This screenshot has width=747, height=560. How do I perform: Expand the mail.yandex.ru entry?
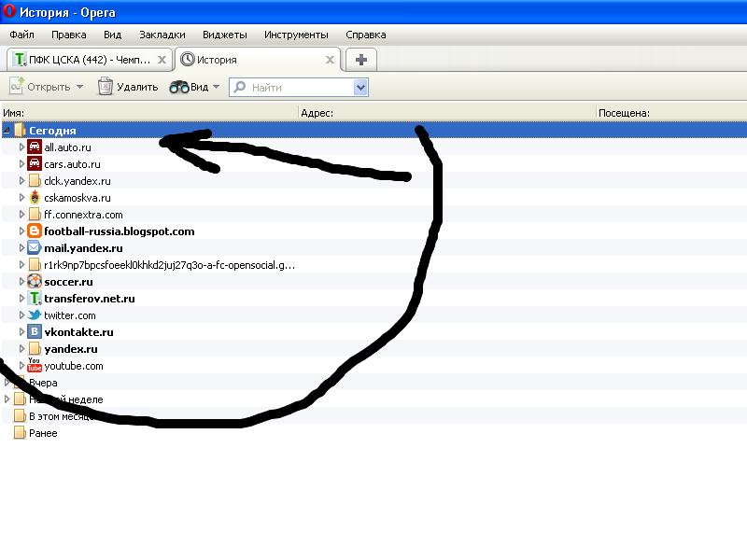point(21,248)
